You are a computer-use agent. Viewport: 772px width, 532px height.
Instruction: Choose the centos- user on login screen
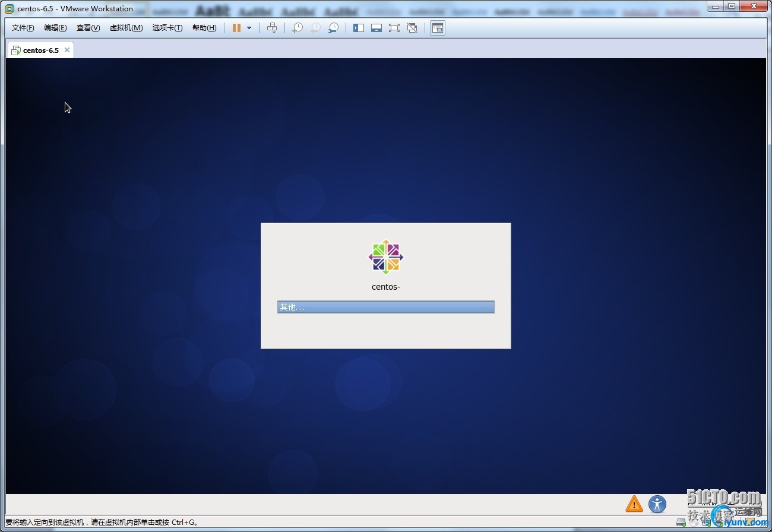pyautogui.click(x=386, y=287)
